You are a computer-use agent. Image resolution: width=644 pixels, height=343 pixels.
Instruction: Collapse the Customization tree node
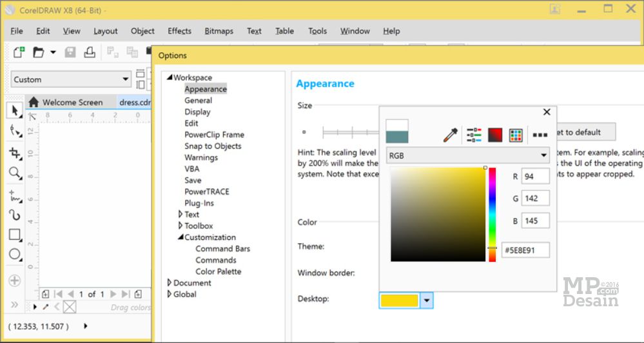(x=181, y=237)
